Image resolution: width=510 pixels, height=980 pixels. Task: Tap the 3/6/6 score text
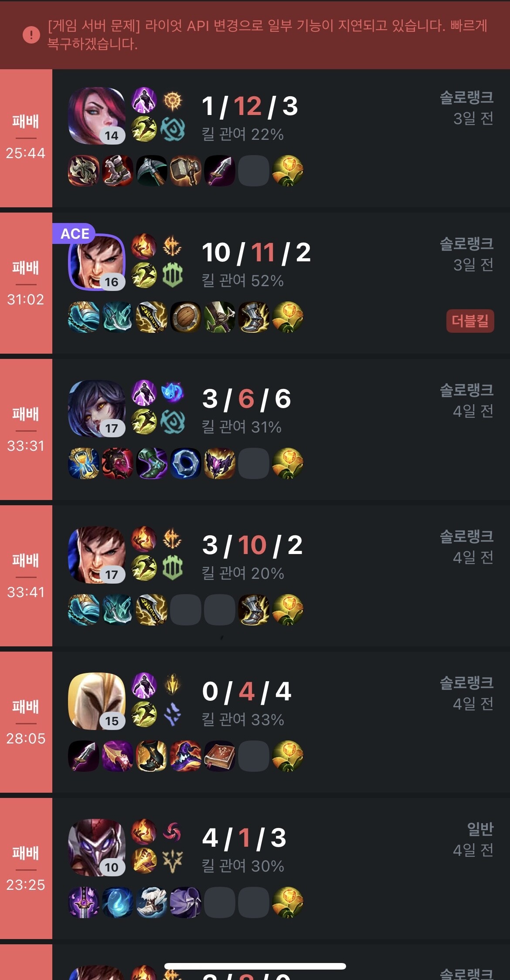coord(247,399)
